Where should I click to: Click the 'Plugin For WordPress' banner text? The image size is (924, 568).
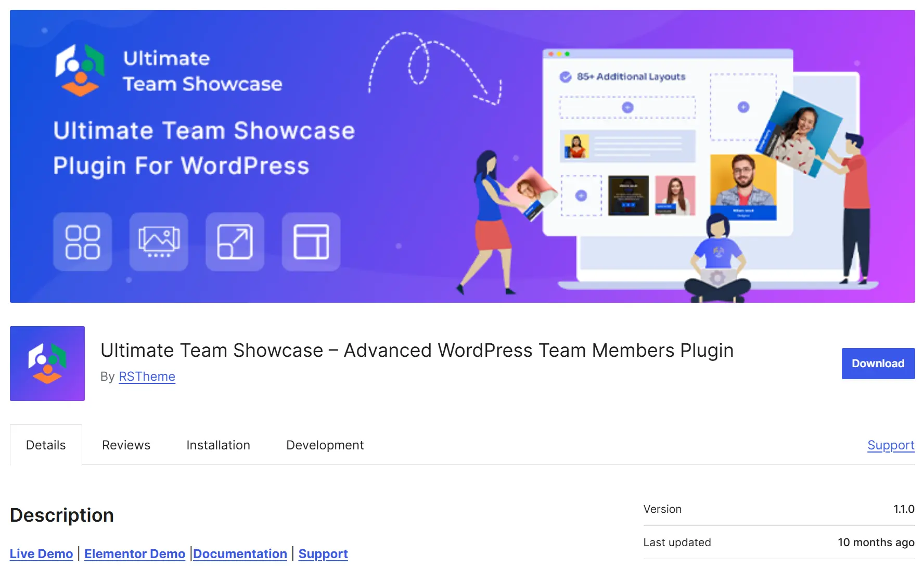pos(181,166)
